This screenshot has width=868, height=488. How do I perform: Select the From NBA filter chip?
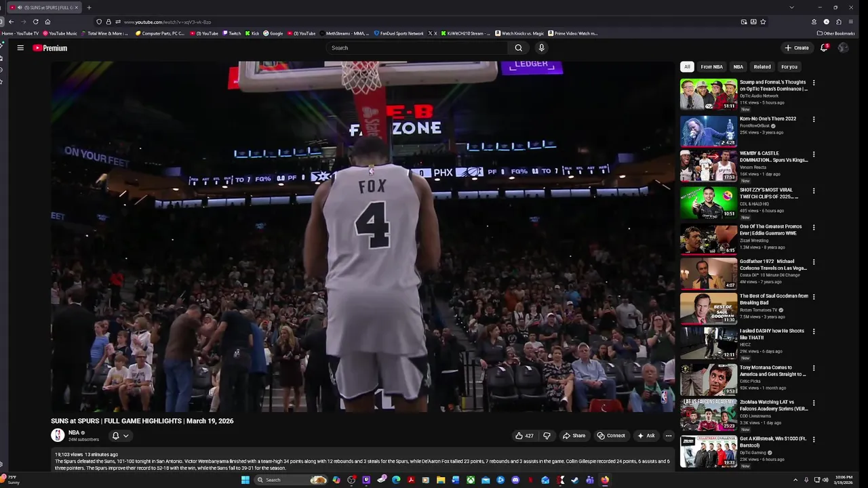(x=711, y=66)
